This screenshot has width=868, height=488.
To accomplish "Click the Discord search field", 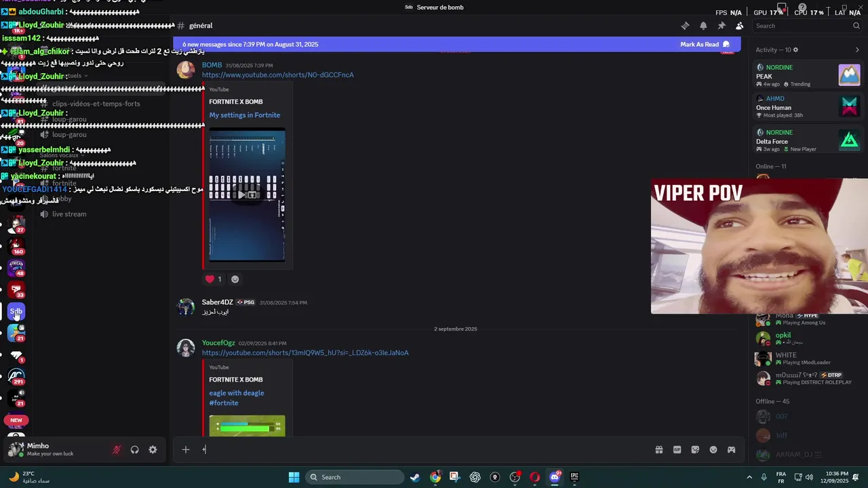I will 808,26.
